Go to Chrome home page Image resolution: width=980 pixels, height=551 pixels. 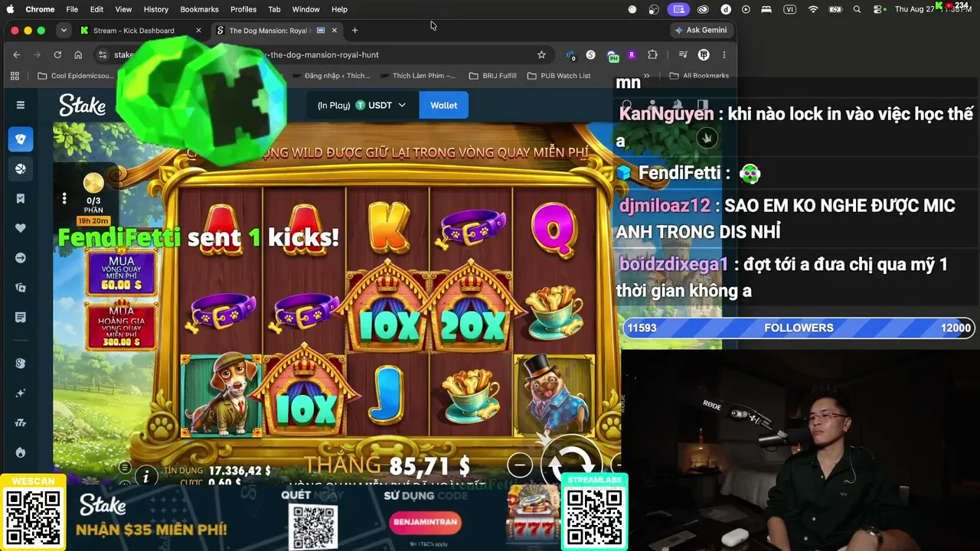pos(78,54)
